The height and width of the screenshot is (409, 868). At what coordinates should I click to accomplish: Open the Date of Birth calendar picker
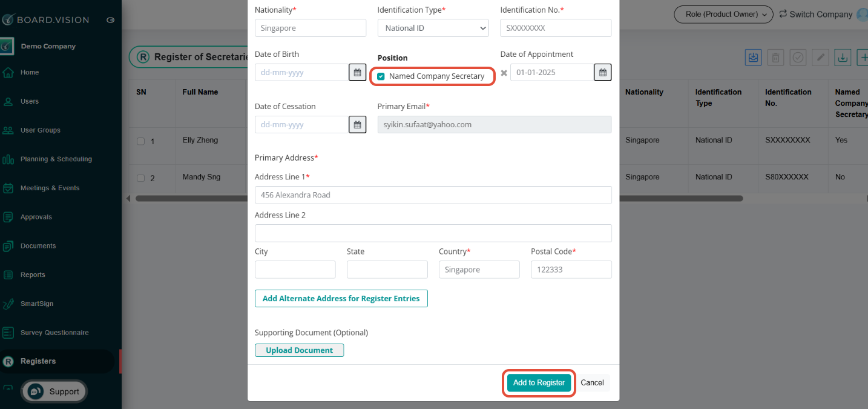[x=358, y=72]
